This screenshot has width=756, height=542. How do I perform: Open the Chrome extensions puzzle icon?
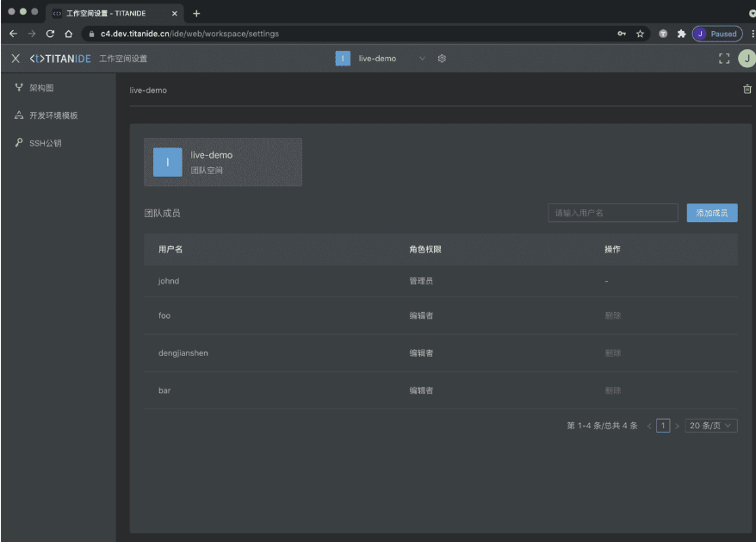coord(681,34)
